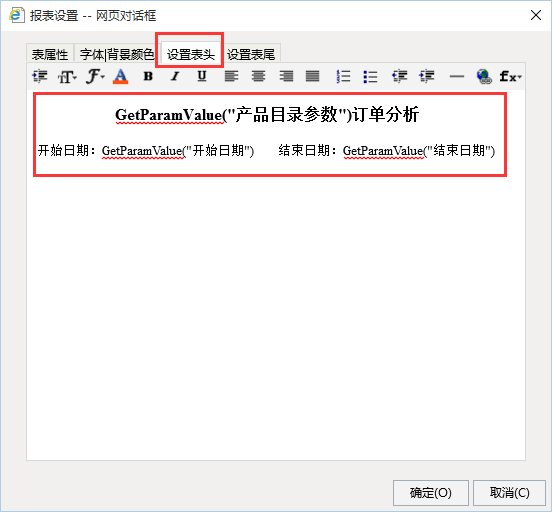Center align the text
This screenshot has width=552, height=512.
[258, 76]
